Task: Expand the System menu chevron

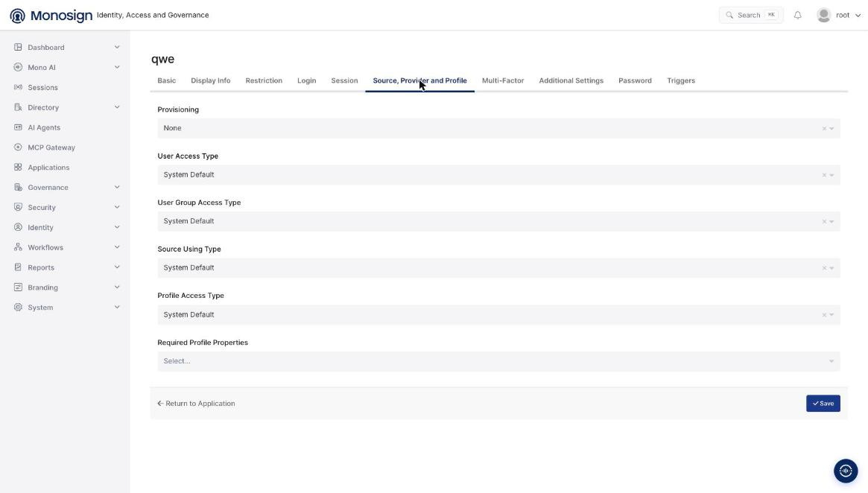Action: click(117, 307)
